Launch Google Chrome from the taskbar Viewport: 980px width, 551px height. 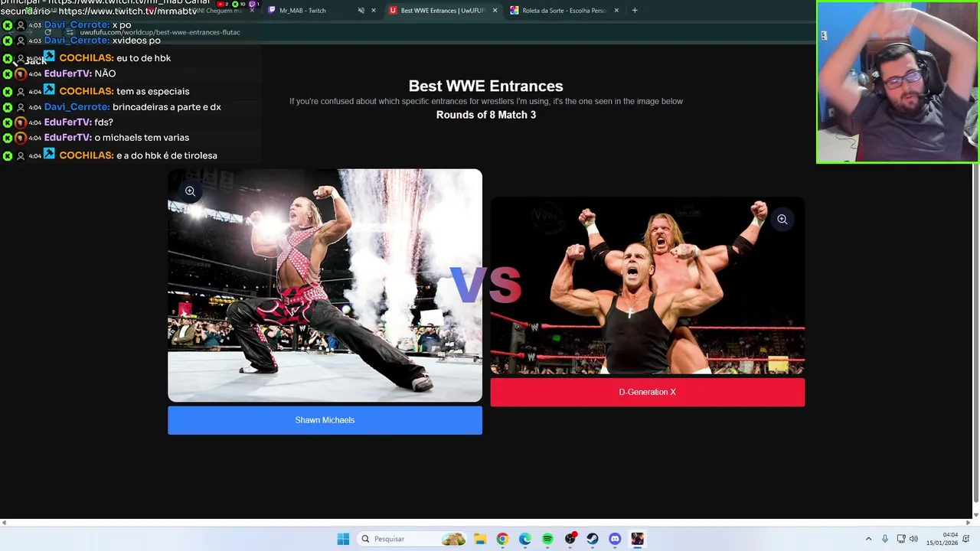(502, 539)
